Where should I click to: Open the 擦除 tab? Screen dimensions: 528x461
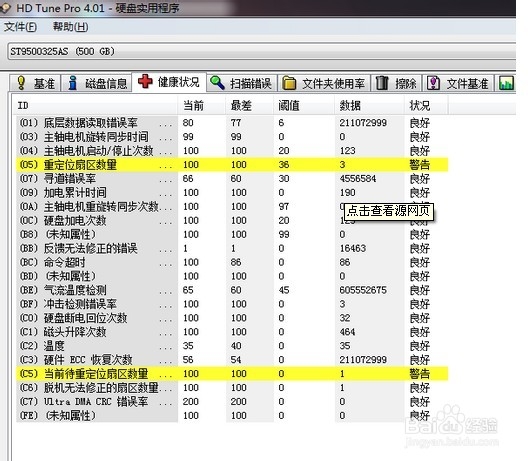pyautogui.click(x=396, y=83)
